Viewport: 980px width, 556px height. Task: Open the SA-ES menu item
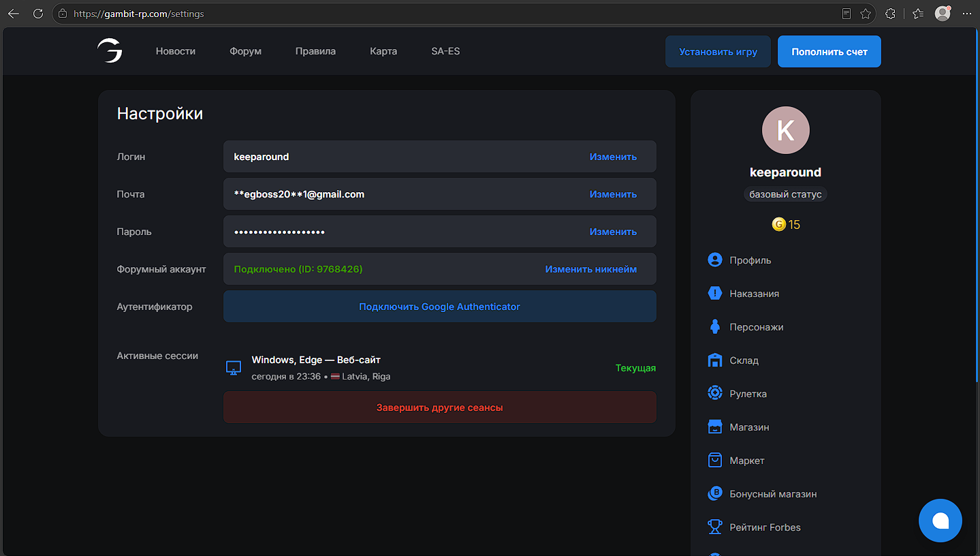pos(445,51)
